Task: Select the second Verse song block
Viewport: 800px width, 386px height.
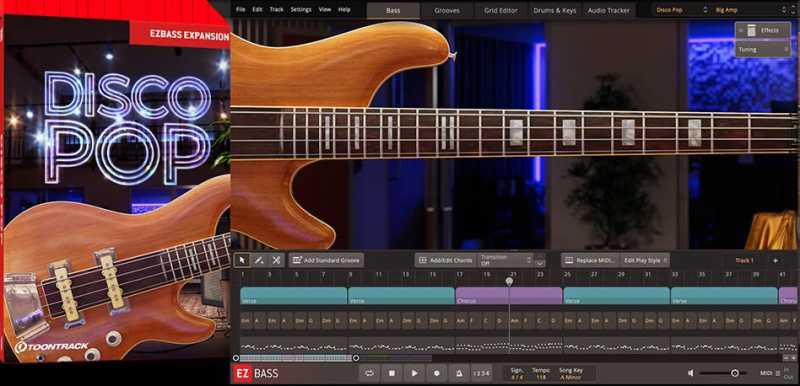Action: (x=401, y=296)
